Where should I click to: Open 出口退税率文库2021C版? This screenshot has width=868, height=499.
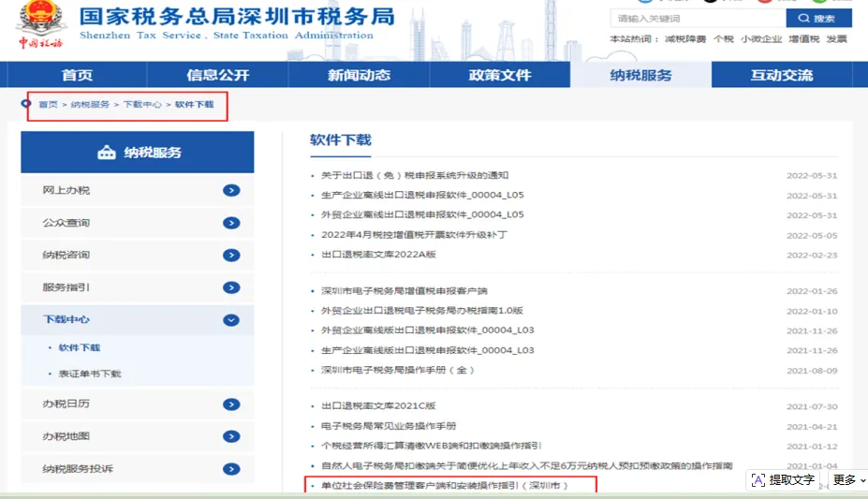[x=378, y=406]
